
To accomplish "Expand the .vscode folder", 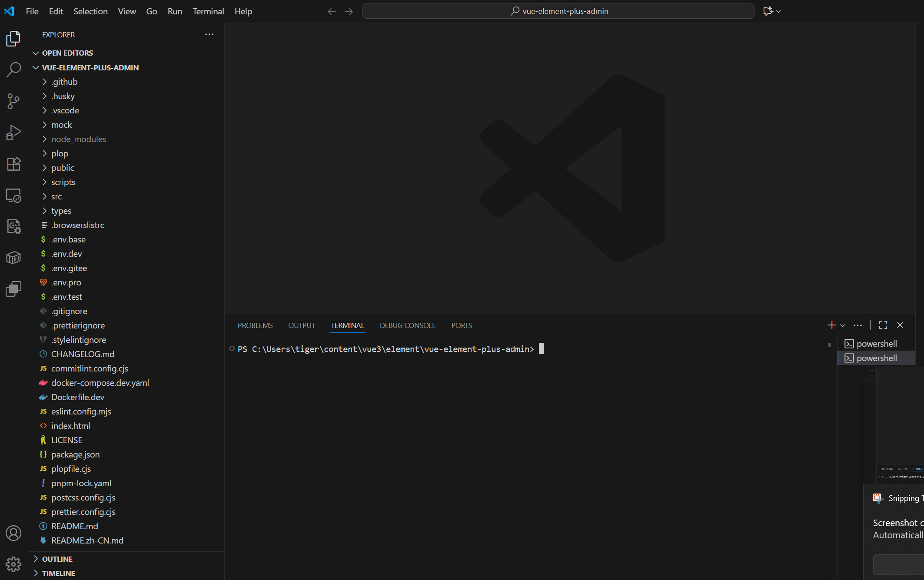I will [126, 110].
